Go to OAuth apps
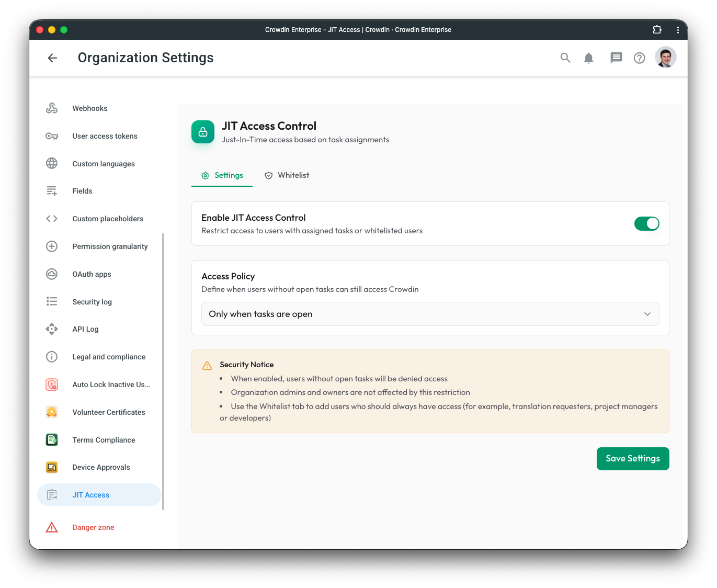 tap(92, 274)
